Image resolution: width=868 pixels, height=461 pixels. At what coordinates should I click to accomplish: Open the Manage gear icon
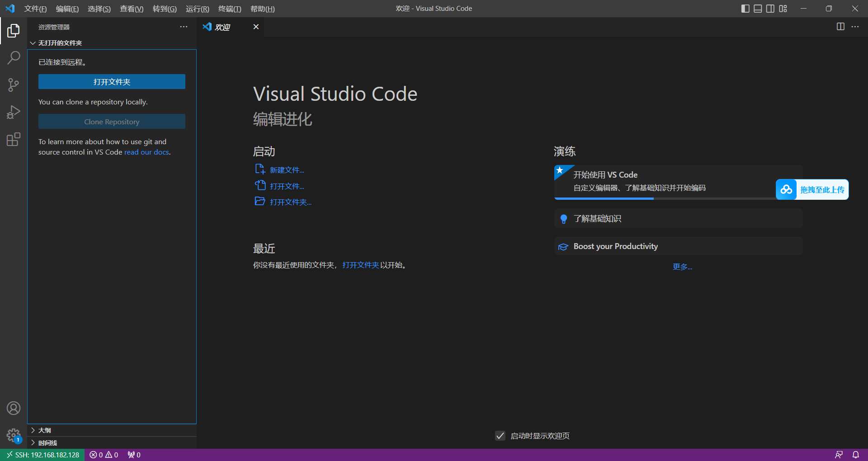(x=14, y=436)
